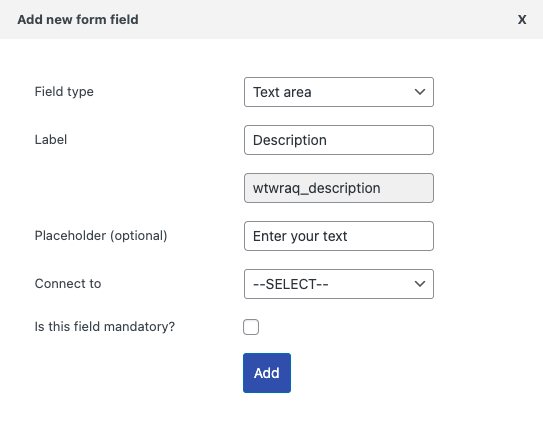Enable the mandatory field checkbox
Viewport: 543px width, 428px height.
pos(251,327)
